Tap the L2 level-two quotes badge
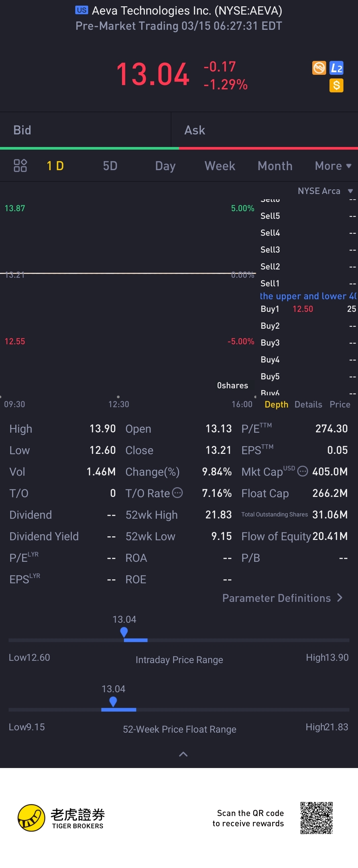Screen dimensions: 358x868 pyautogui.click(x=336, y=68)
